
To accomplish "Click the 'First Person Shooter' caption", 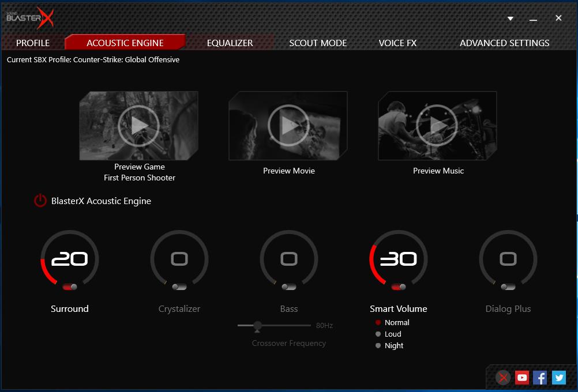I will tap(140, 178).
